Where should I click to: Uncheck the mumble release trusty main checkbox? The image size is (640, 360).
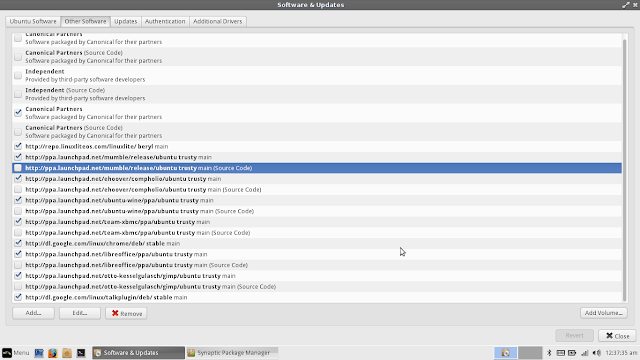pos(18,157)
